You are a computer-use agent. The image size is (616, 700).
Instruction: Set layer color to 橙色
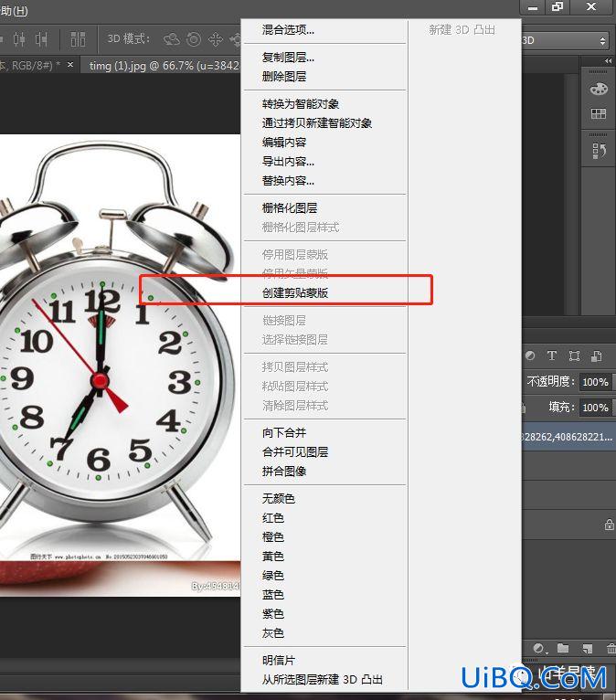(x=324, y=537)
